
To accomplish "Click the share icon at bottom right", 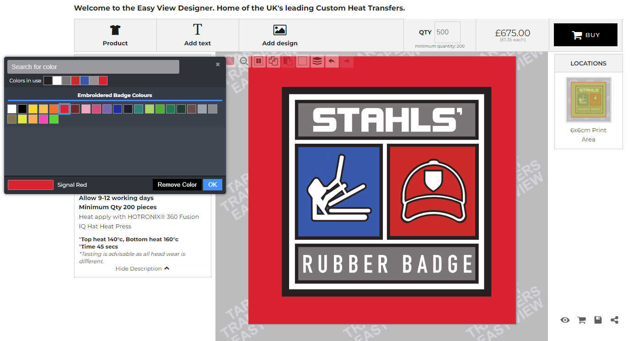I will click(x=614, y=320).
